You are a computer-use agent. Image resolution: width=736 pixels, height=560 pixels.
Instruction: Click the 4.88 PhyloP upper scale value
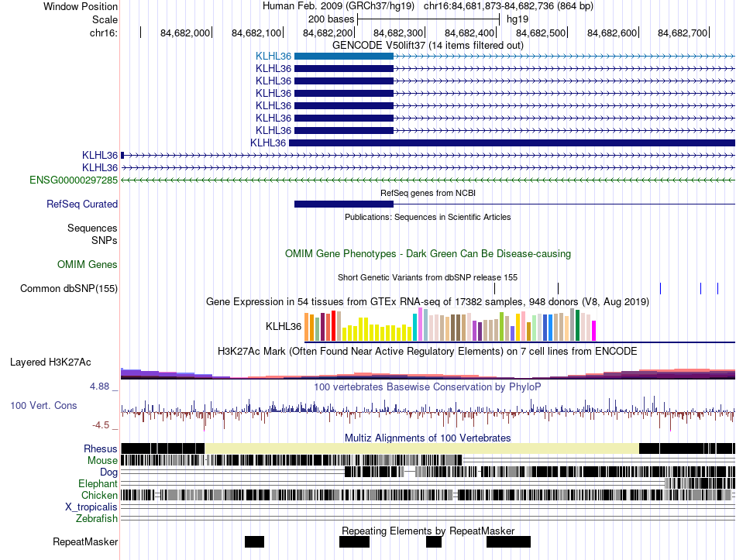(99, 387)
